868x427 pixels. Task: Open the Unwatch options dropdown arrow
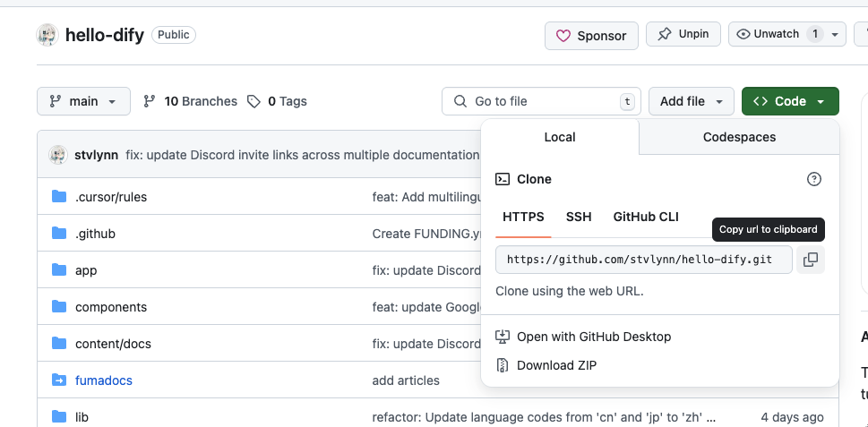835,34
